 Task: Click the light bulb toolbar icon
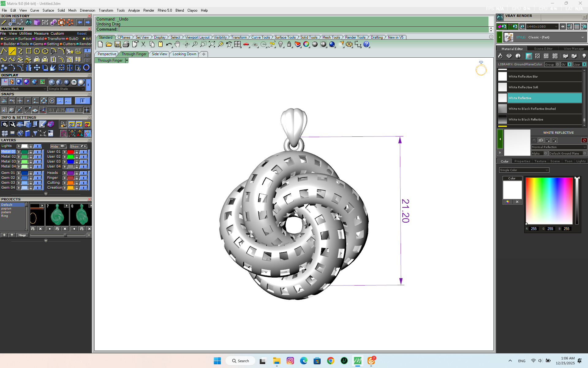coord(281,44)
